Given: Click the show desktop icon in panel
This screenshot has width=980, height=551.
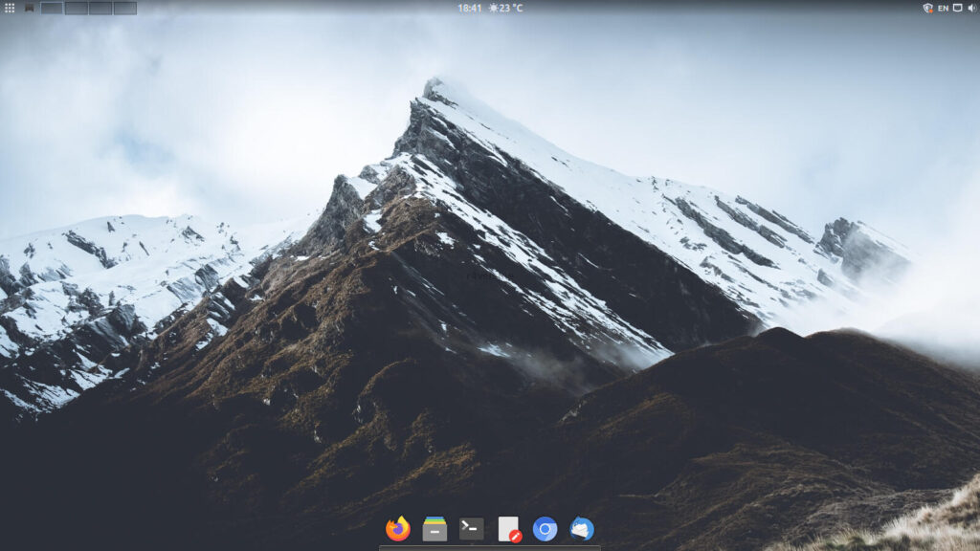Looking at the screenshot, I should [30, 8].
